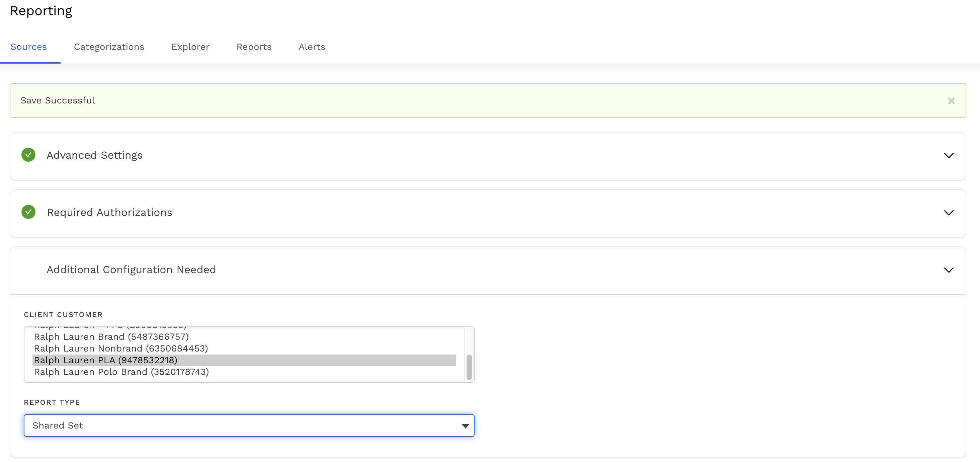Viewport: 980px width, 462px height.
Task: Open the Alerts tab
Action: coord(312,47)
